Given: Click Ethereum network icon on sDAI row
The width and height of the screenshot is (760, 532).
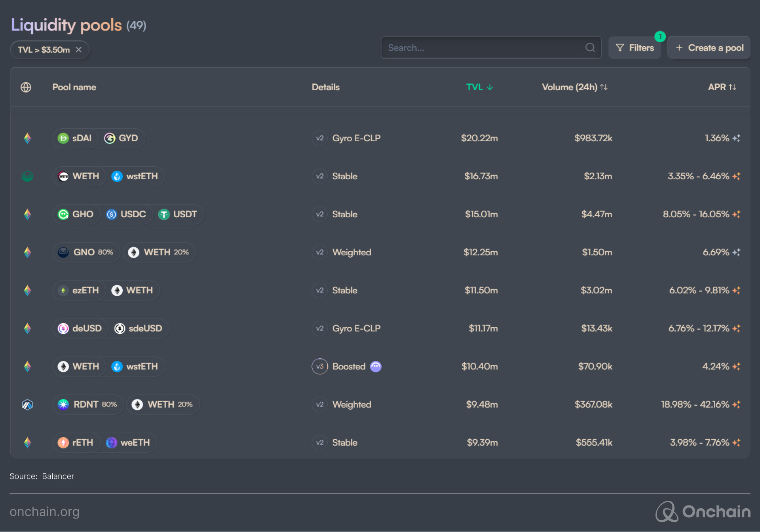Looking at the screenshot, I should [27, 138].
